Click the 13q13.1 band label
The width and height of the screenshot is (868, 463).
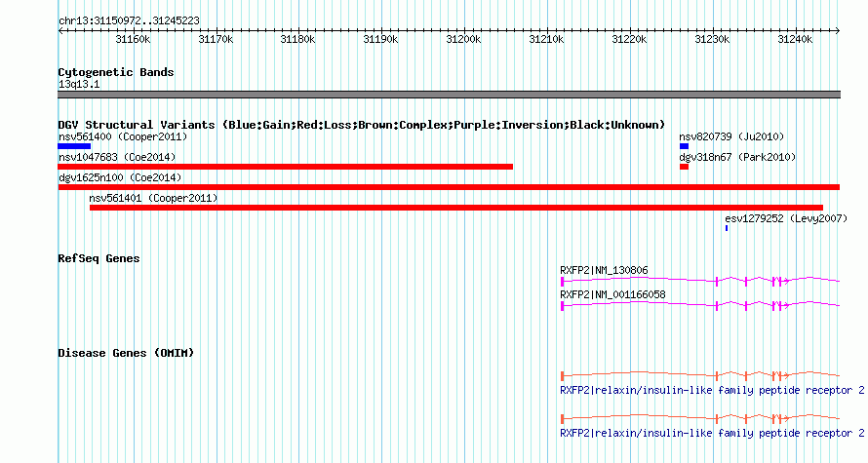tap(79, 85)
